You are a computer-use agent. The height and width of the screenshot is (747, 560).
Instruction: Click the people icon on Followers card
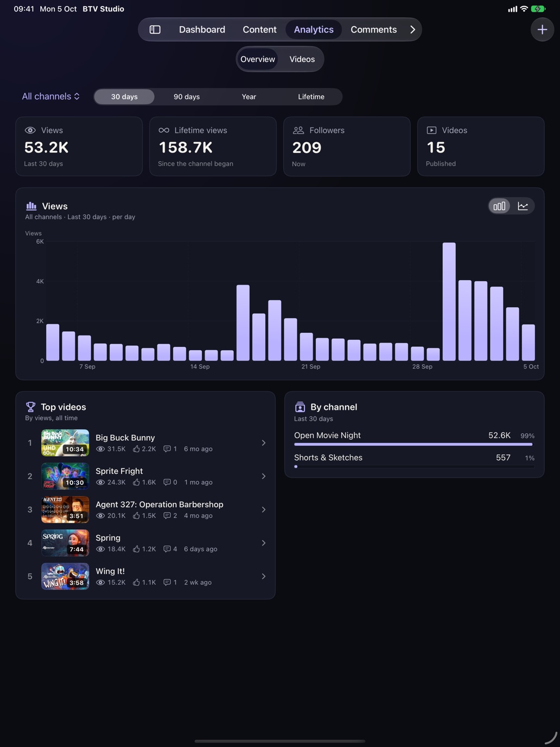298,130
